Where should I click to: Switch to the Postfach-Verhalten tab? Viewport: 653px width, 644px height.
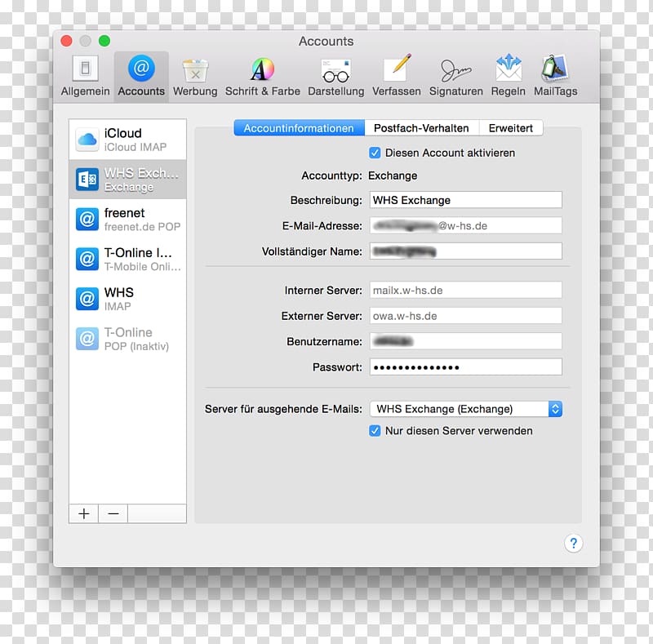click(x=421, y=128)
